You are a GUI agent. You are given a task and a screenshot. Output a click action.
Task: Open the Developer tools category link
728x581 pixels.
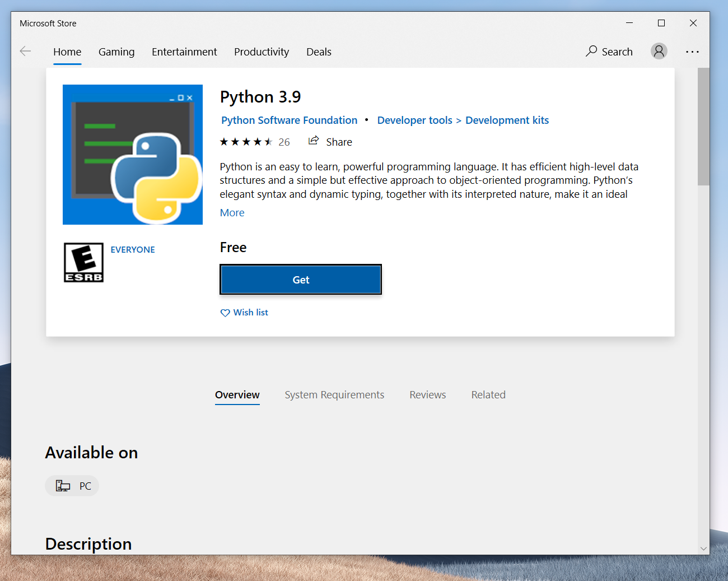click(x=414, y=120)
